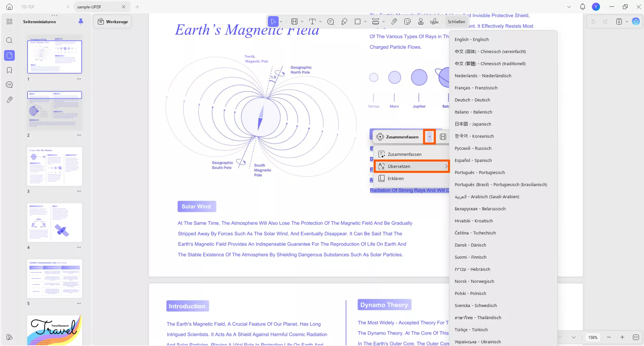Viewport: 644px width, 346px height.
Task: Open the tab list chevron in title bar
Action: pos(569,7)
